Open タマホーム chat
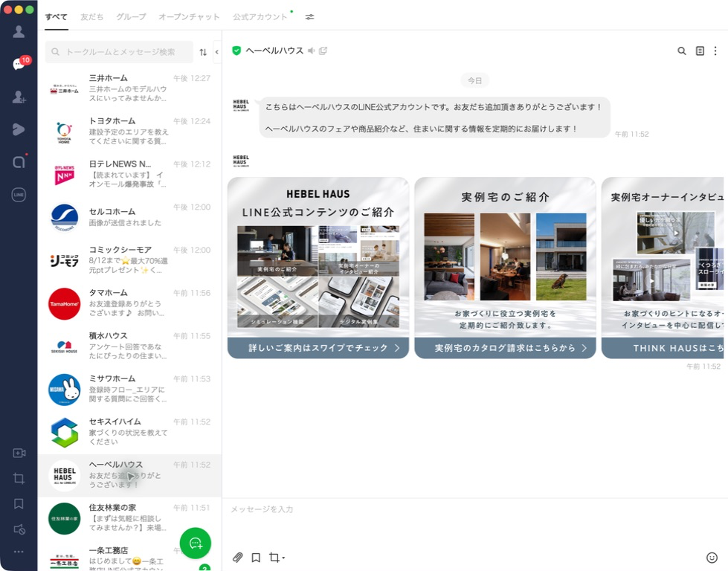 click(129, 303)
